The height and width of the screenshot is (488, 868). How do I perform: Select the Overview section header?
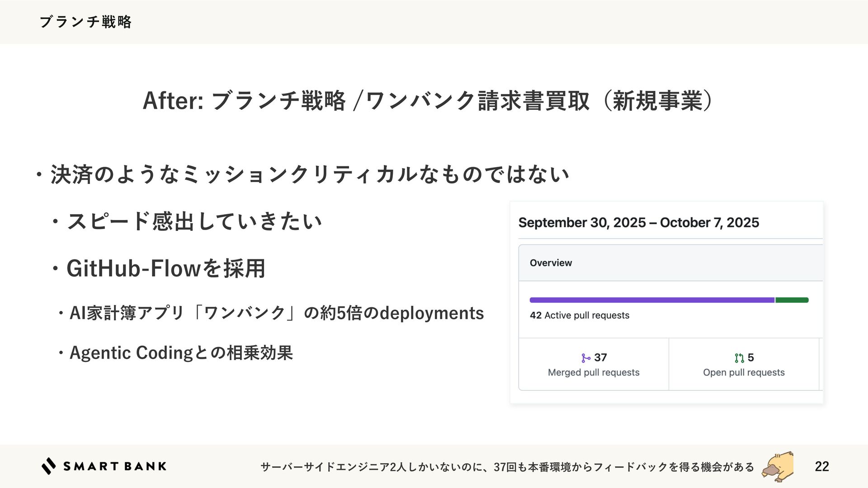(551, 263)
